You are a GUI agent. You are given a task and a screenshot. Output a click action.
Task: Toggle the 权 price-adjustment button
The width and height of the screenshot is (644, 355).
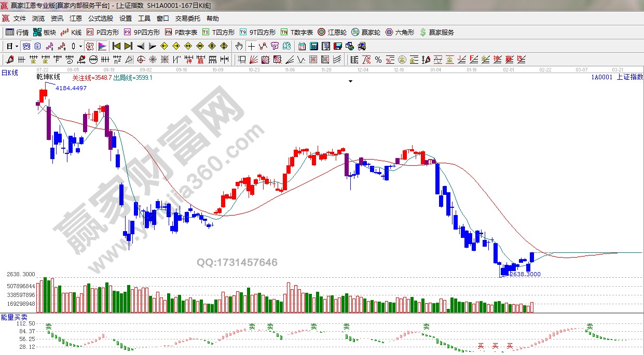[x=90, y=46]
